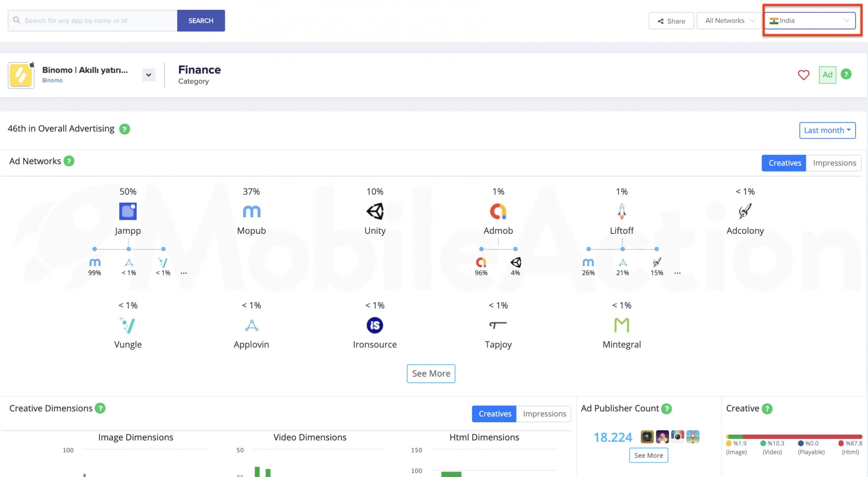Open help icon beside Creative Dimensions
The width and height of the screenshot is (868, 477).
(100, 408)
